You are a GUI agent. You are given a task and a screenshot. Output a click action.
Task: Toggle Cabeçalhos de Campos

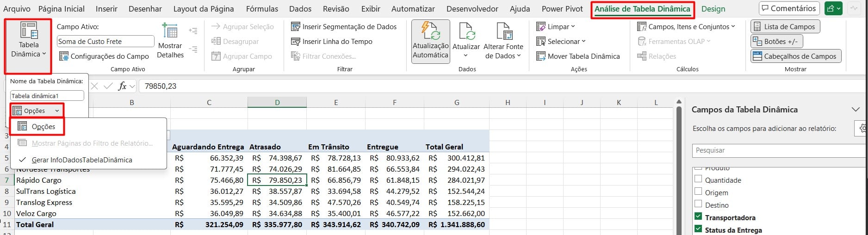click(795, 56)
